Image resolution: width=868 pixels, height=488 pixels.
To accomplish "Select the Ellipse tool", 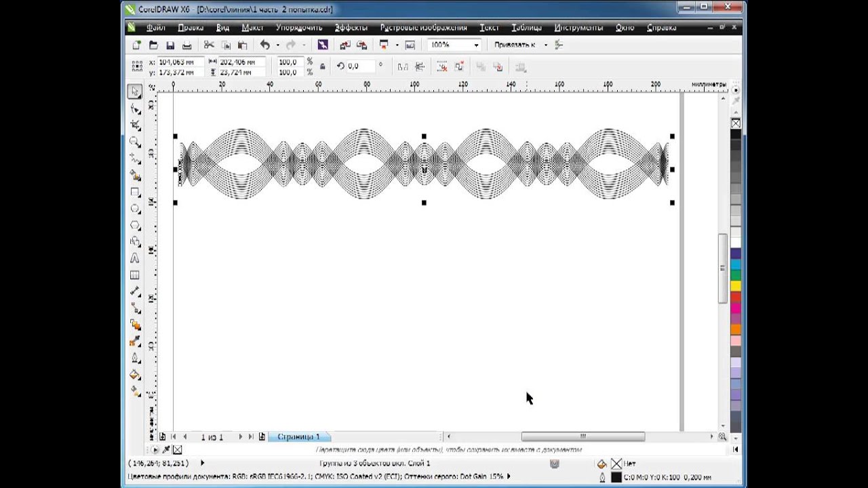I will point(136,209).
